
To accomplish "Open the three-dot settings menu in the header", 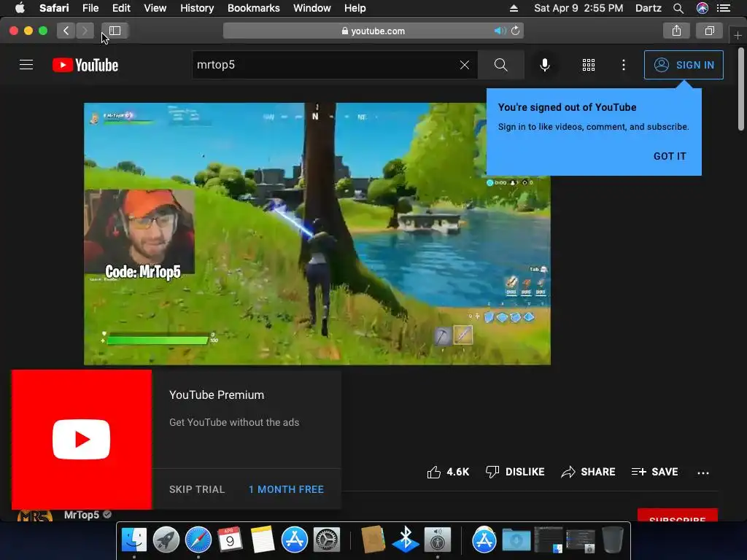I will (624, 65).
